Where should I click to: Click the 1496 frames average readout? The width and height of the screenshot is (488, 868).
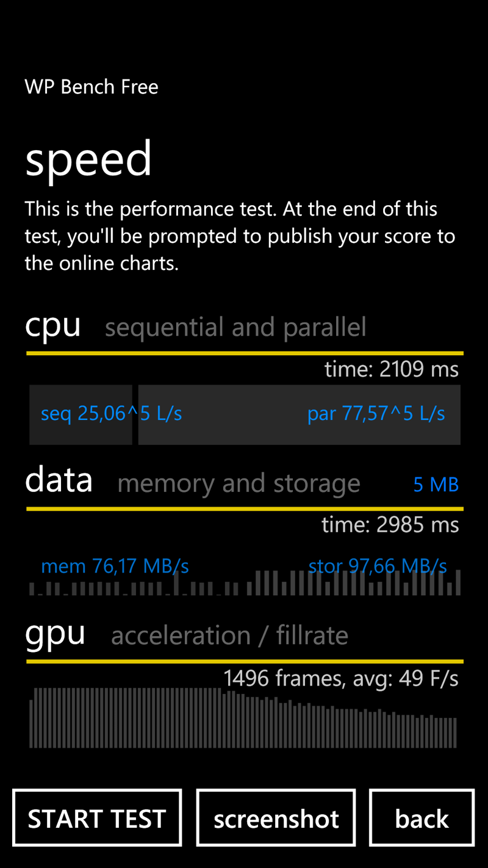pos(340,678)
